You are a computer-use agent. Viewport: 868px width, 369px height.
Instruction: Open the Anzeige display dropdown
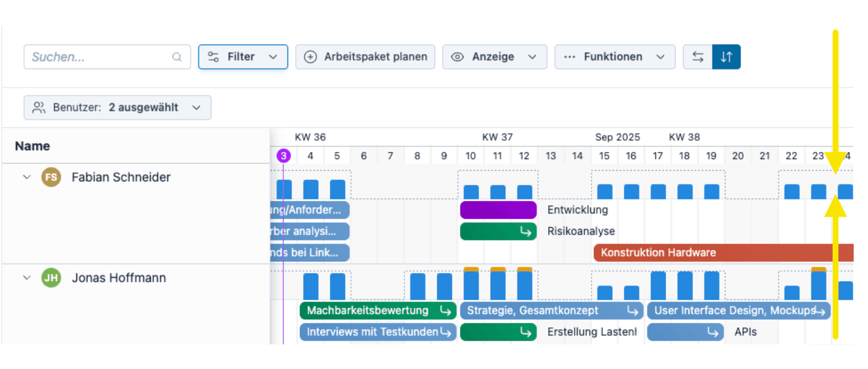point(494,57)
